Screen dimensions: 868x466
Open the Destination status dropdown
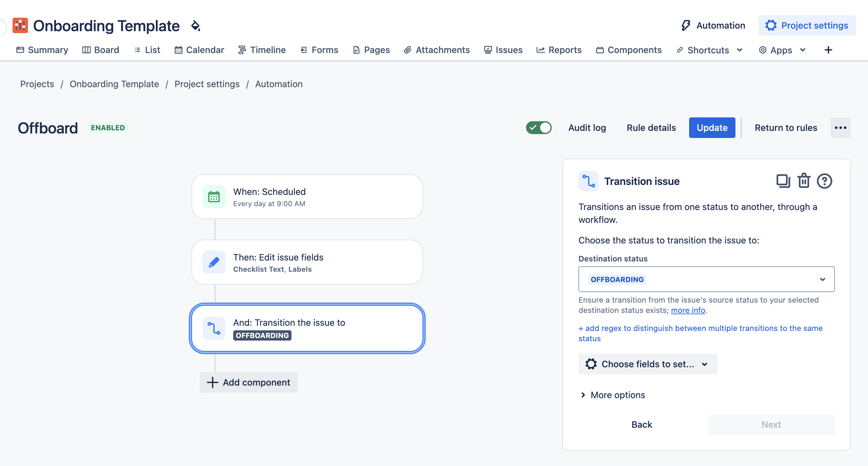706,279
